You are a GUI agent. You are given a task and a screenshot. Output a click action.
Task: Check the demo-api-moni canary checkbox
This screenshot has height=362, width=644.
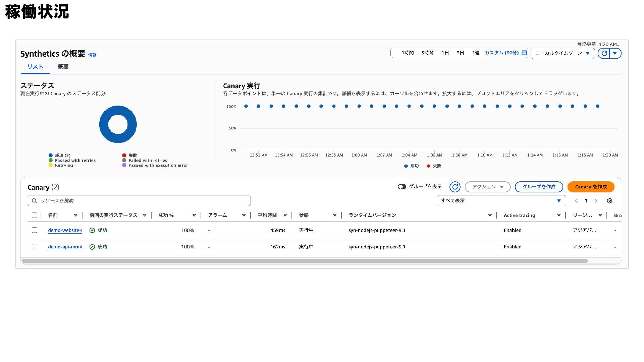pos(35,247)
